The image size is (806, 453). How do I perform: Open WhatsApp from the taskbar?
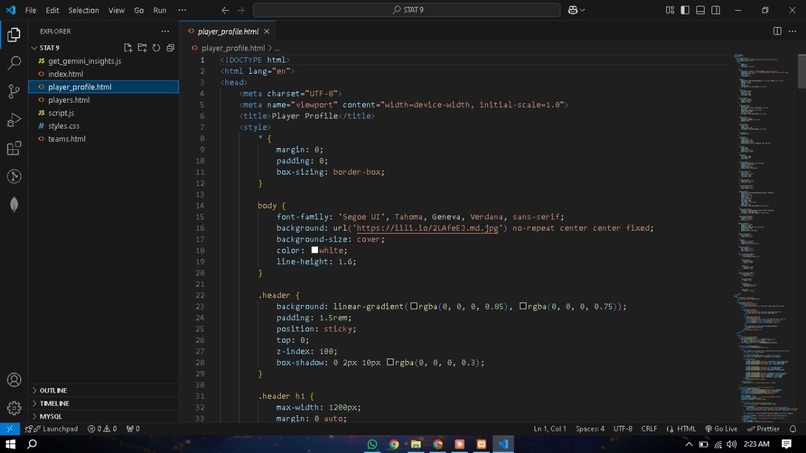click(x=372, y=444)
